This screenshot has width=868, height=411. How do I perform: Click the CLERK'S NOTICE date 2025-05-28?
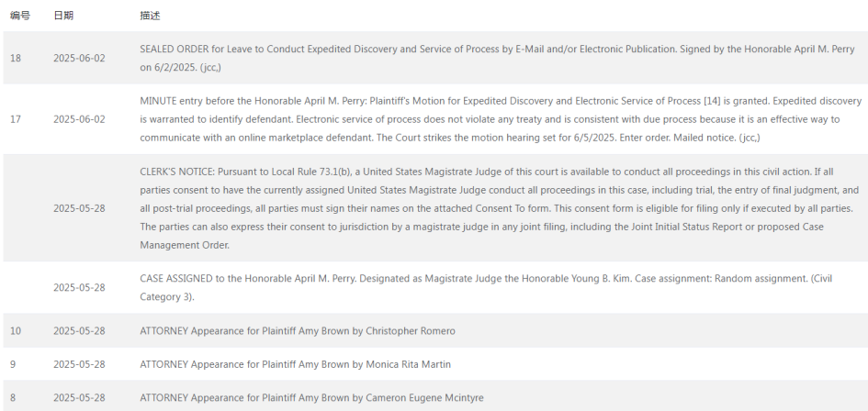click(x=79, y=208)
